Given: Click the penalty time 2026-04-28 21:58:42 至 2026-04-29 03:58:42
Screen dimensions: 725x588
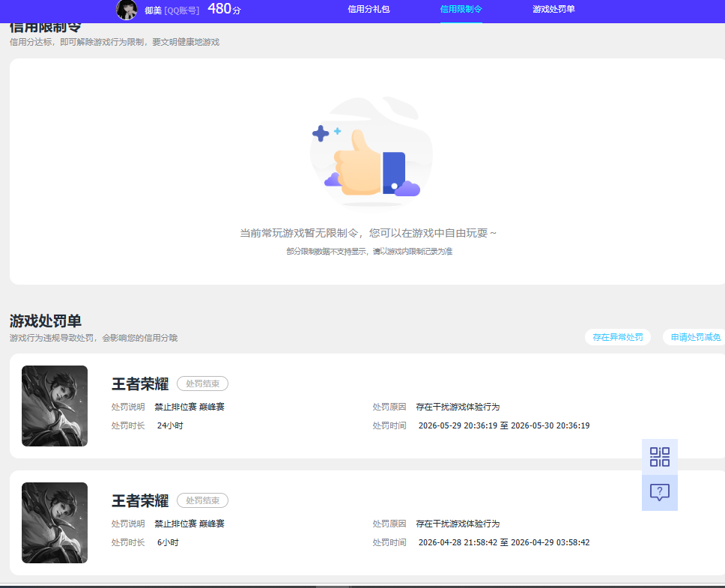Looking at the screenshot, I should click(x=504, y=542).
